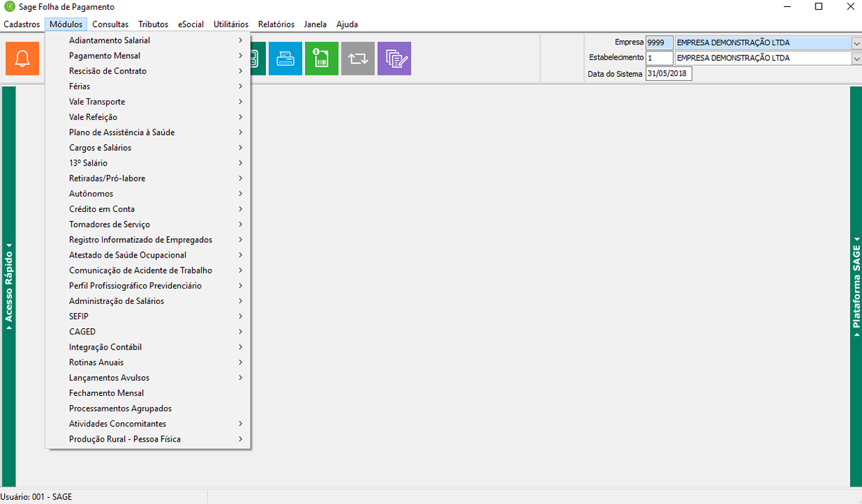The width and height of the screenshot is (862, 504).
Task: Open the Empresa dropdown arrow
Action: tap(856, 43)
